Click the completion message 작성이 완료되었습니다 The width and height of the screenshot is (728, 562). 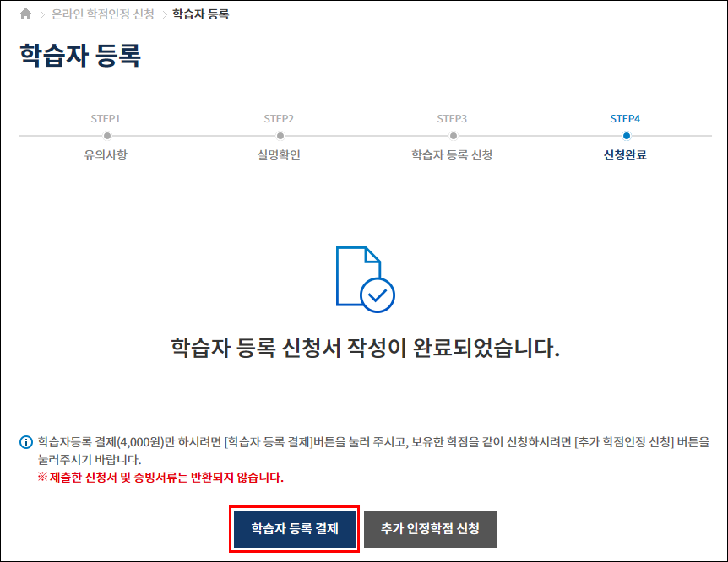point(365,348)
